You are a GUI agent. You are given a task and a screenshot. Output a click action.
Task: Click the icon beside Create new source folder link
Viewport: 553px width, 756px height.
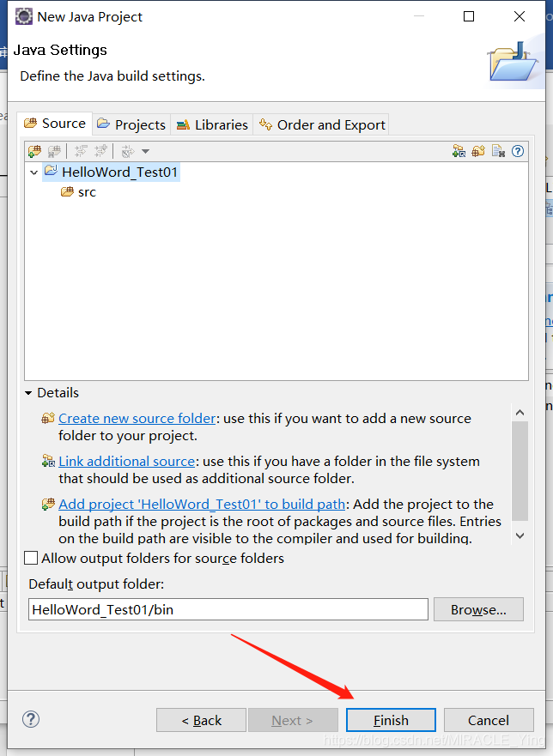pyautogui.click(x=48, y=418)
